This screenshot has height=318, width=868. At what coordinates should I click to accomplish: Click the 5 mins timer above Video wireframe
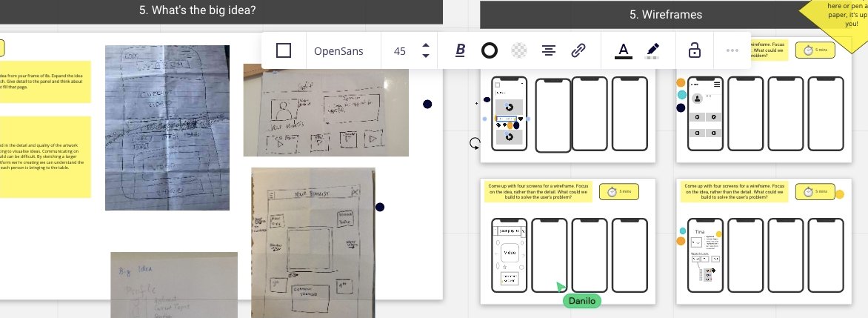(619, 192)
